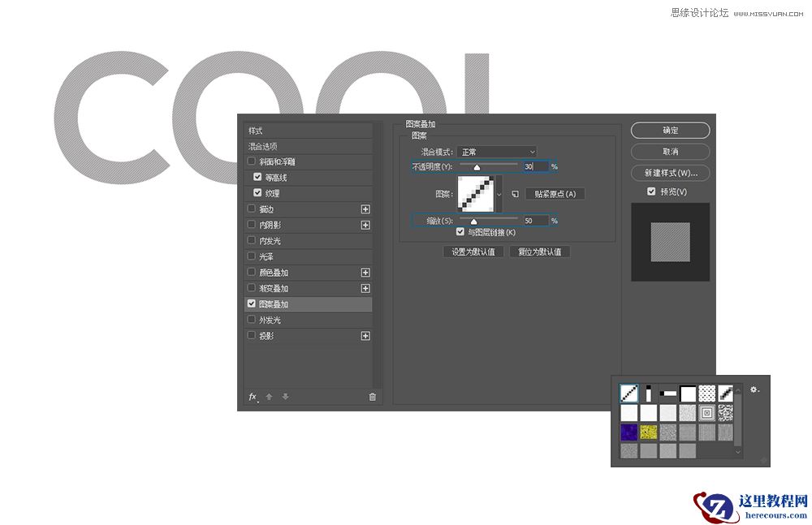Click the 不透明度 value field showing 30
812x525 pixels.
coord(535,166)
